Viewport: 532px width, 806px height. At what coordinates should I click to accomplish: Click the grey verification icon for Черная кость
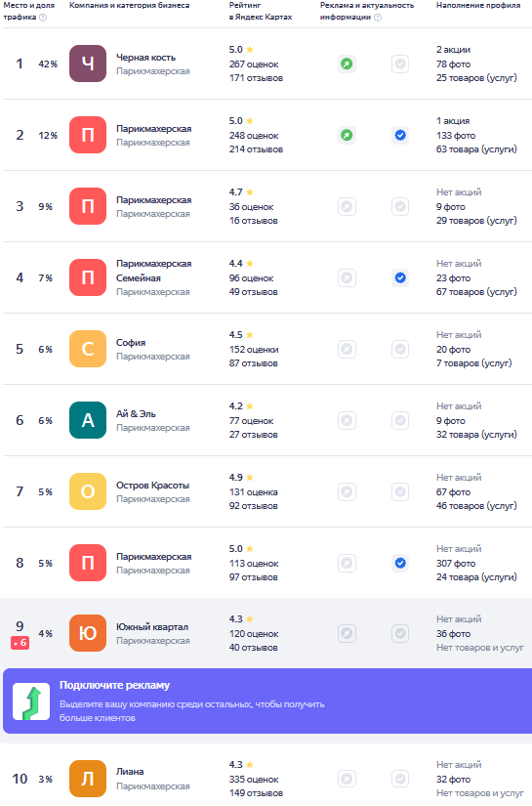pyautogui.click(x=400, y=64)
